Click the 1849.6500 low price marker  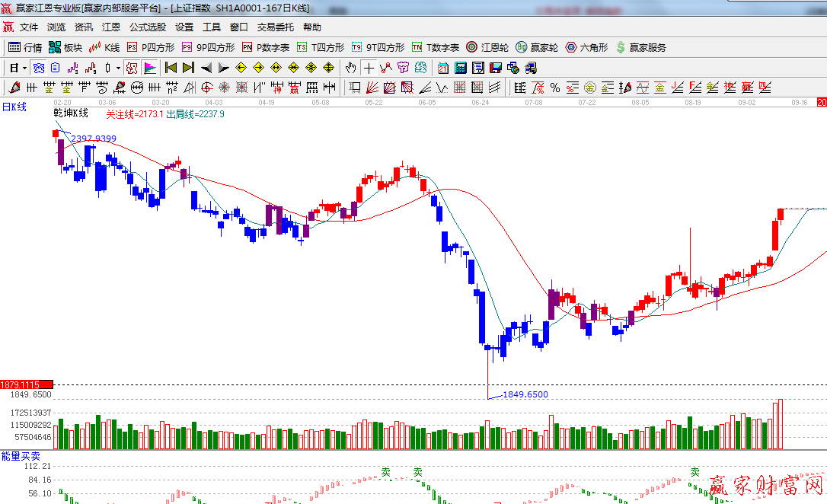pos(525,394)
